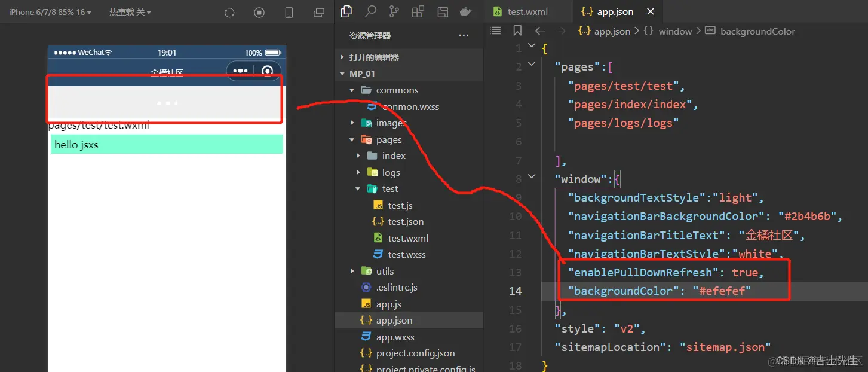The width and height of the screenshot is (868, 372).
Task: Click the enablePullDownRefresh true value
Action: coord(744,272)
